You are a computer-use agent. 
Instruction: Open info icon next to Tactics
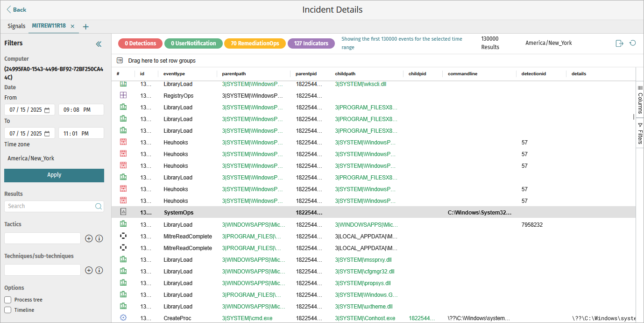99,238
